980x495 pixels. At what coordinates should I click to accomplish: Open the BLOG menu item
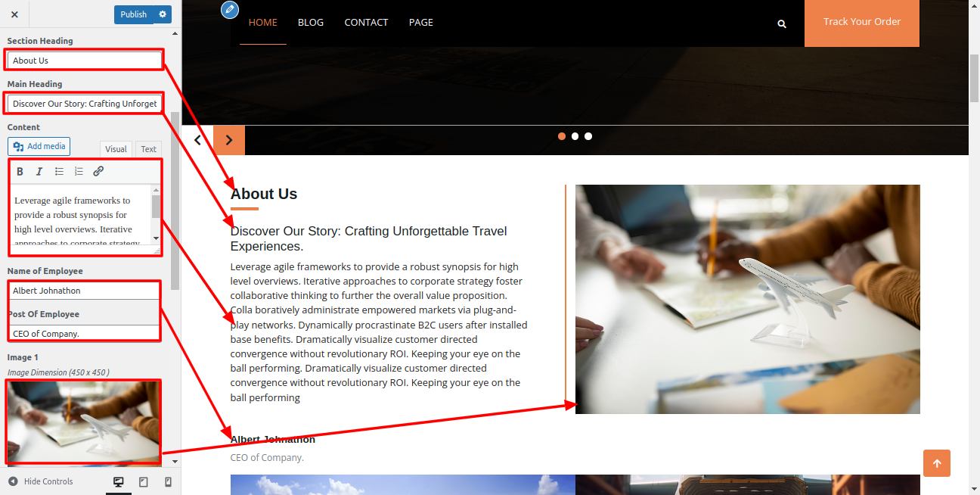pyautogui.click(x=311, y=22)
